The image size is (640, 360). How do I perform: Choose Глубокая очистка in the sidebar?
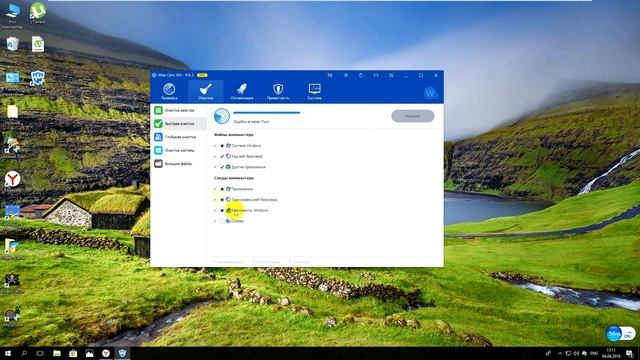(x=179, y=137)
